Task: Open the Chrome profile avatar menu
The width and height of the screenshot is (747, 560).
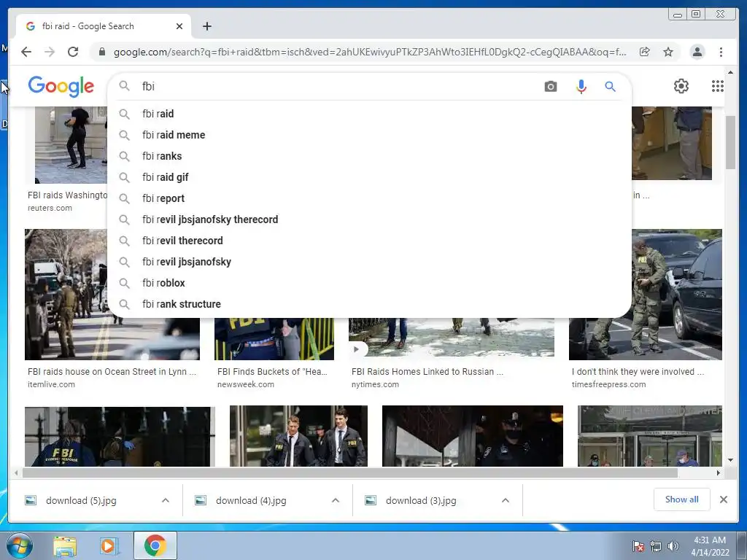Action: click(x=697, y=52)
